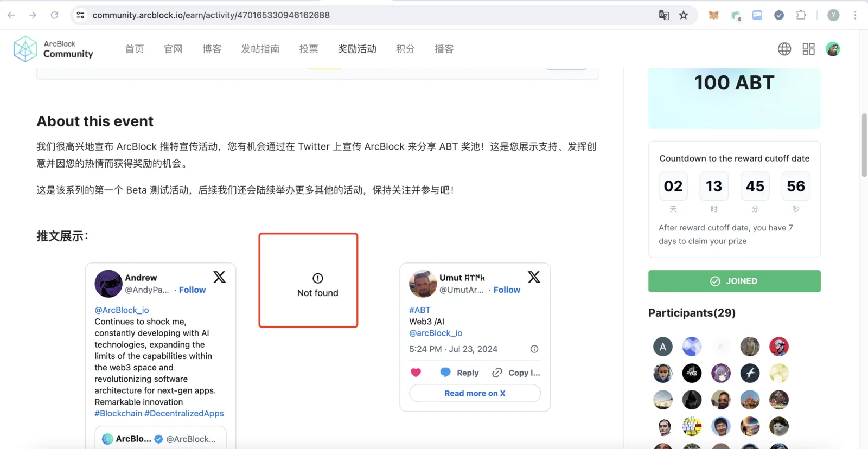Open the 积分 navigation item

[405, 49]
